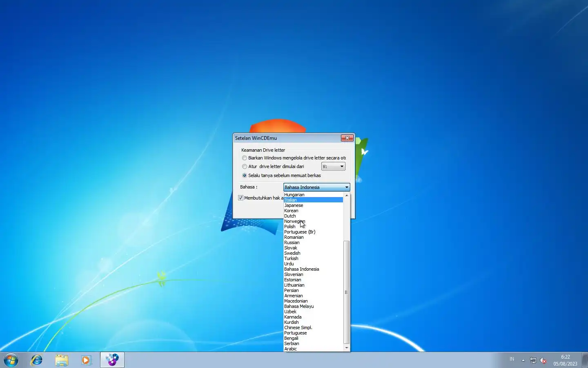Show hidden system tray icons arrow
Image resolution: width=588 pixels, height=368 pixels.
click(x=523, y=360)
